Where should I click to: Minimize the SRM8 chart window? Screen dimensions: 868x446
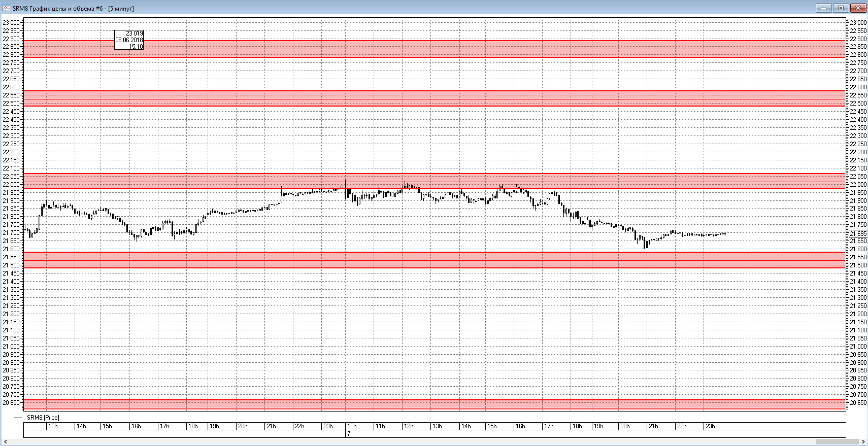coord(823,8)
